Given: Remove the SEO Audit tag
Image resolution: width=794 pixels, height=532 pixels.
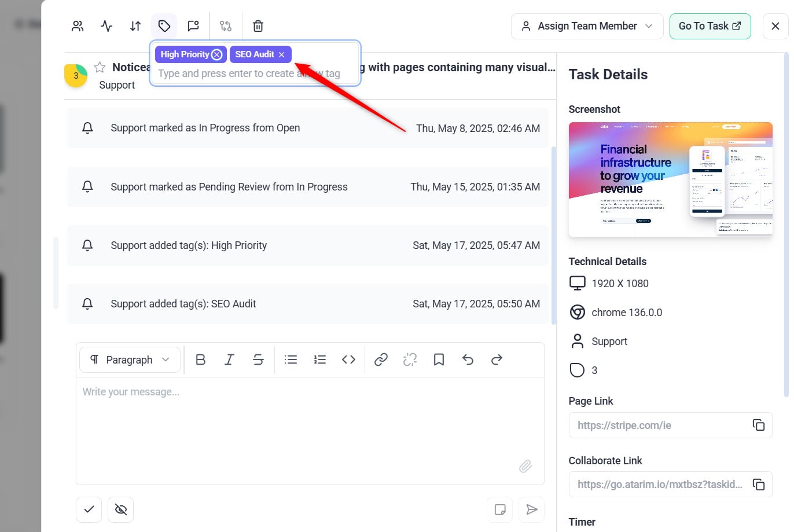Looking at the screenshot, I should [x=282, y=54].
